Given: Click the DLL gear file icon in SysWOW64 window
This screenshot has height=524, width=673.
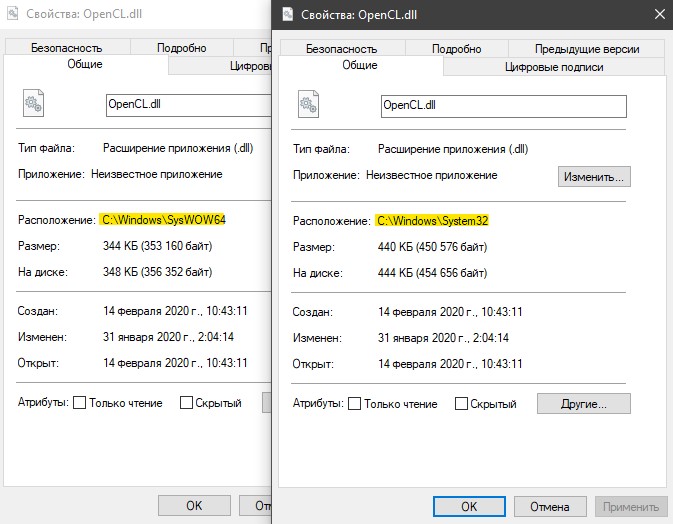Looking at the screenshot, I should click(x=33, y=103).
